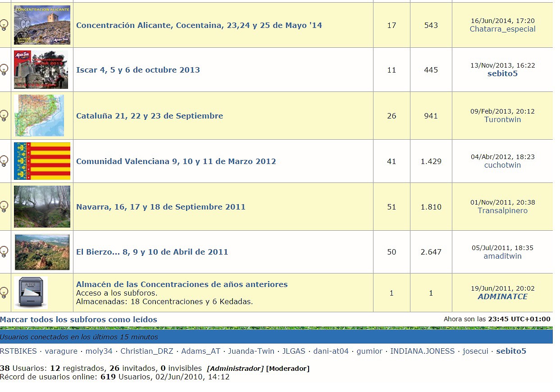Open online user JLGAS profile
This screenshot has height=392, width=560.
coord(294,351)
